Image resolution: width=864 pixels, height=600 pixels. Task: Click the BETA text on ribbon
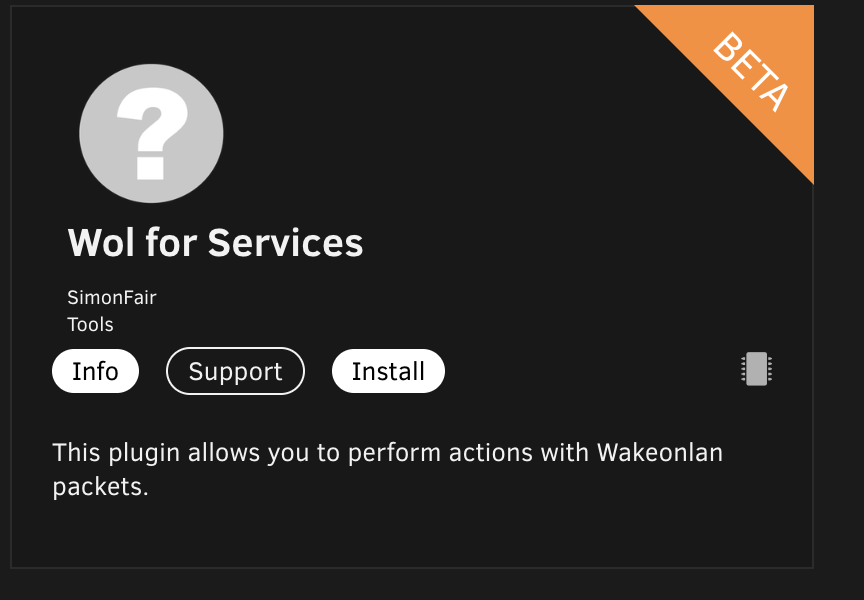[751, 72]
